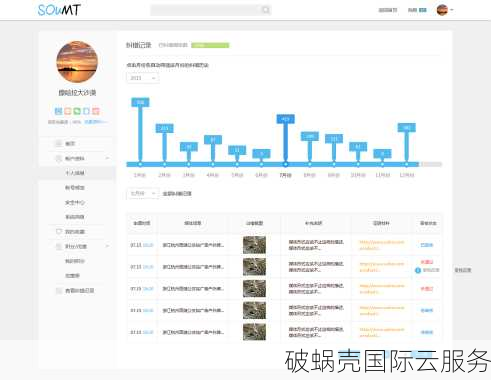Click the blue status in fifth table row
Screen dimensions: 491x380
(x=427, y=332)
